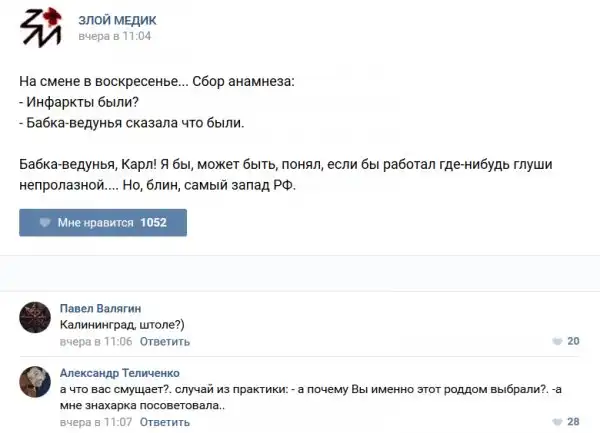Reply to Александр Теличенко's comment with Ответить
This screenshot has width=600, height=433.
[x=165, y=422]
